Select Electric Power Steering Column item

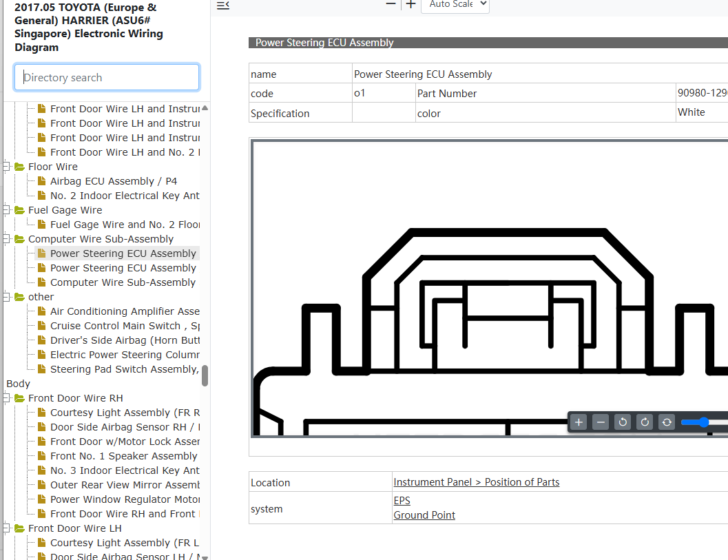[125, 355]
